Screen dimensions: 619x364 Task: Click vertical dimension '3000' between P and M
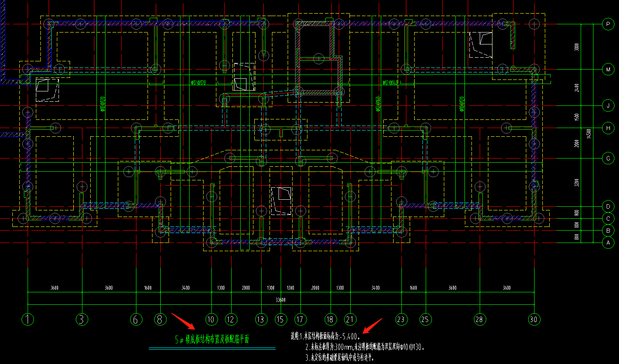coord(577,47)
